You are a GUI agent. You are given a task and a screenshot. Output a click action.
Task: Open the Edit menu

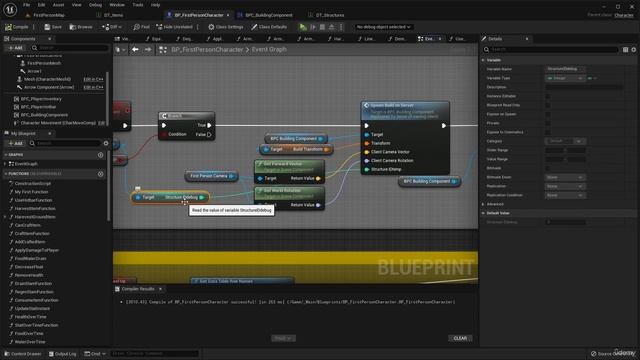click(x=41, y=5)
